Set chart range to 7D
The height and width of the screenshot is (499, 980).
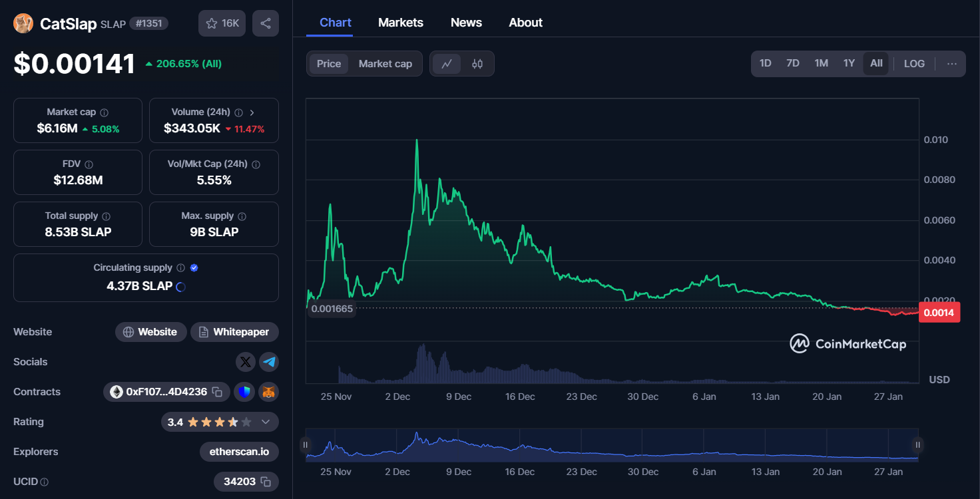(793, 63)
